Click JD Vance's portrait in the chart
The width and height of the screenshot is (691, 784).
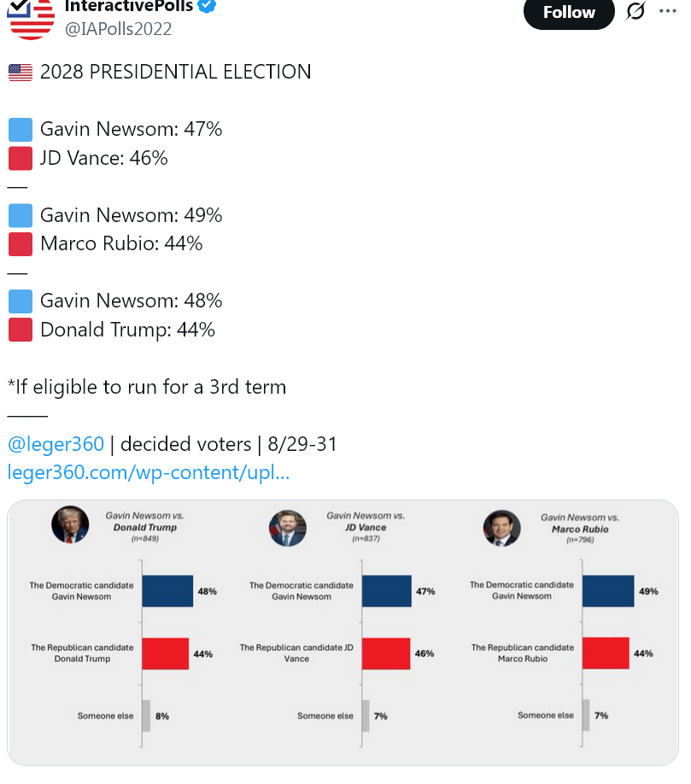click(288, 527)
